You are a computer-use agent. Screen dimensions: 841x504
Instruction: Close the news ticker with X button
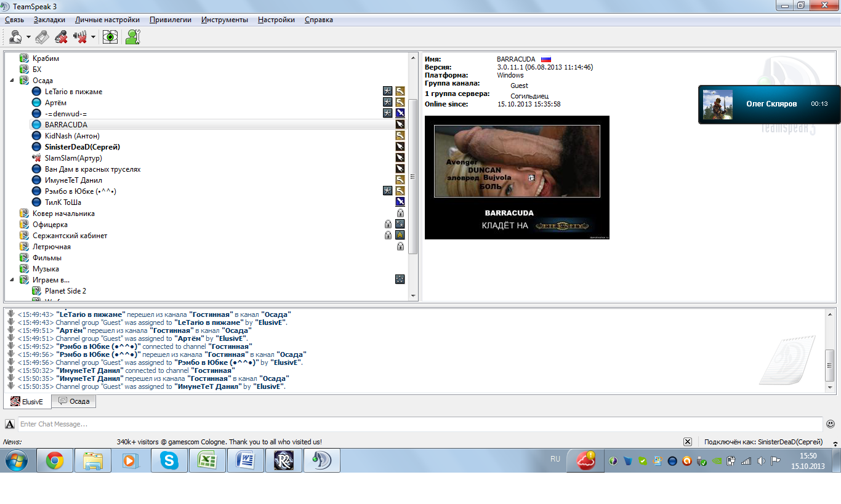688,442
